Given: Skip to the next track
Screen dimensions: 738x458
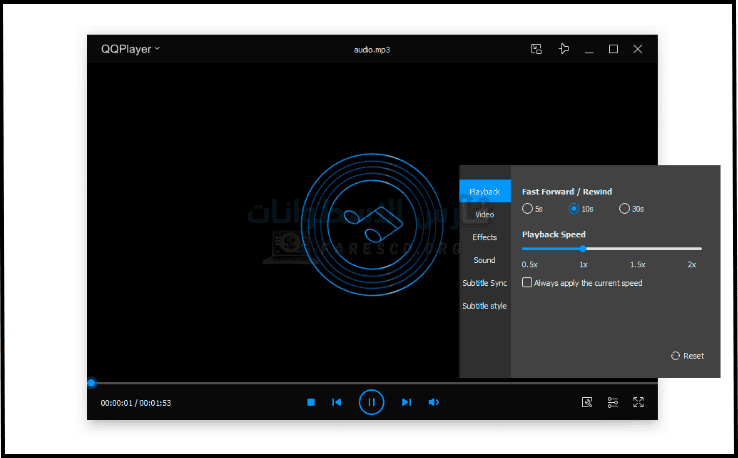Looking at the screenshot, I should click(406, 402).
